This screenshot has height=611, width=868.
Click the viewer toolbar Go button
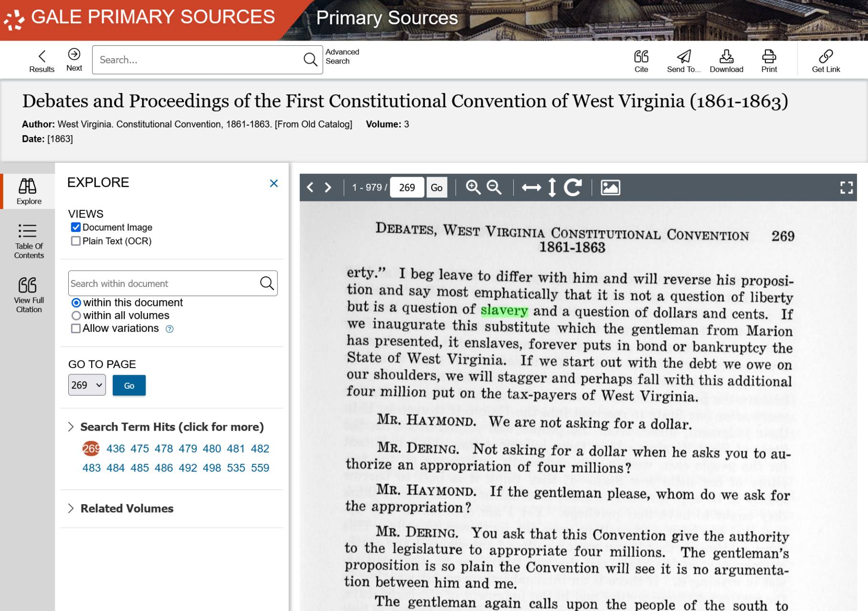tap(436, 188)
